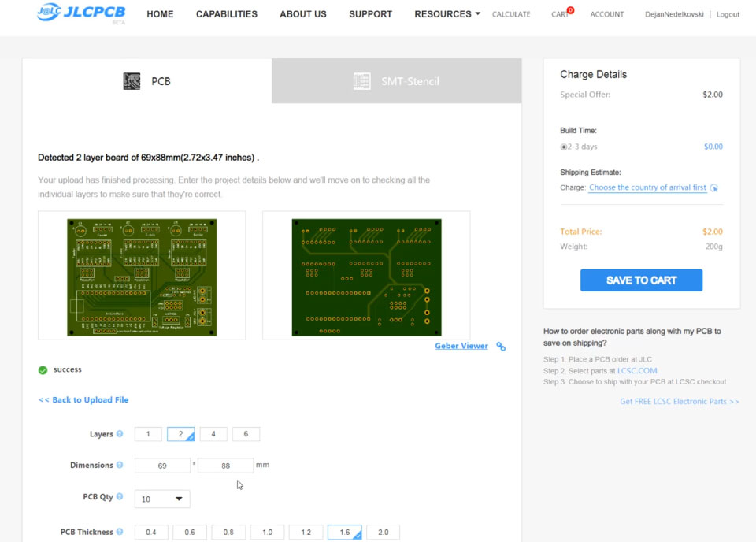Click the help icon next to PCB Thickness
The height and width of the screenshot is (542, 756).
pos(121,532)
